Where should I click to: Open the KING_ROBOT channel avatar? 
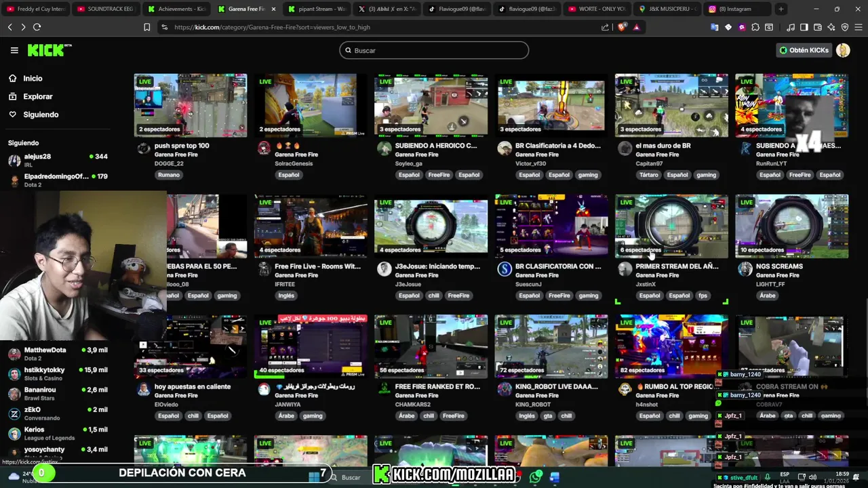point(505,389)
